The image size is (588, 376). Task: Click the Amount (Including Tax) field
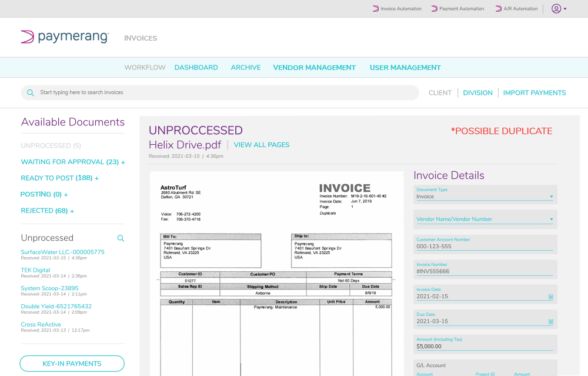[x=485, y=347]
